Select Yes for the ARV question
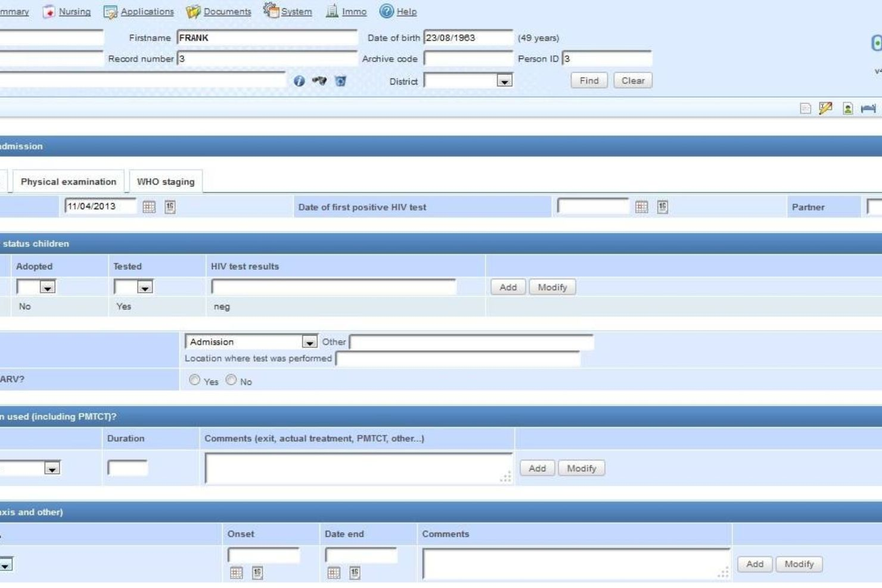The image size is (882, 588). pyautogui.click(x=194, y=380)
